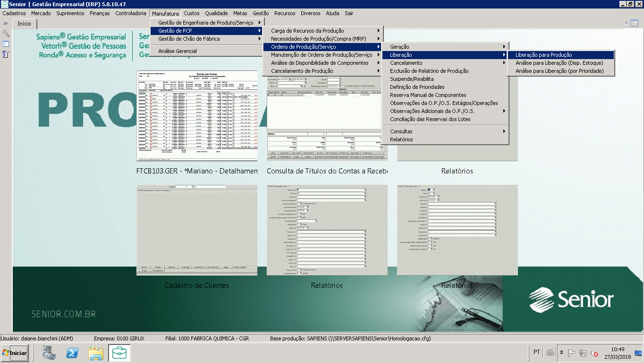Viewport: 644px width, 363px height.
Task: Select the Liberação submenu entry
Action: click(445, 55)
